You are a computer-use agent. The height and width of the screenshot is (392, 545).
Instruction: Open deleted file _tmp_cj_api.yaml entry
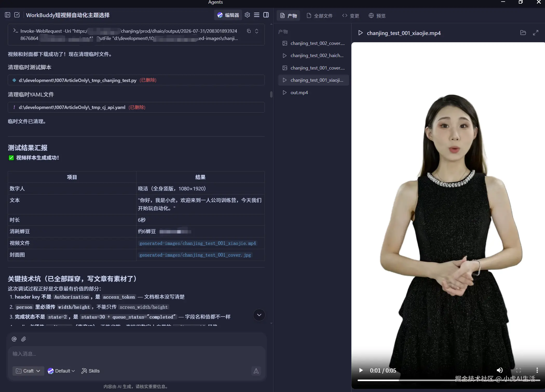coord(136,107)
